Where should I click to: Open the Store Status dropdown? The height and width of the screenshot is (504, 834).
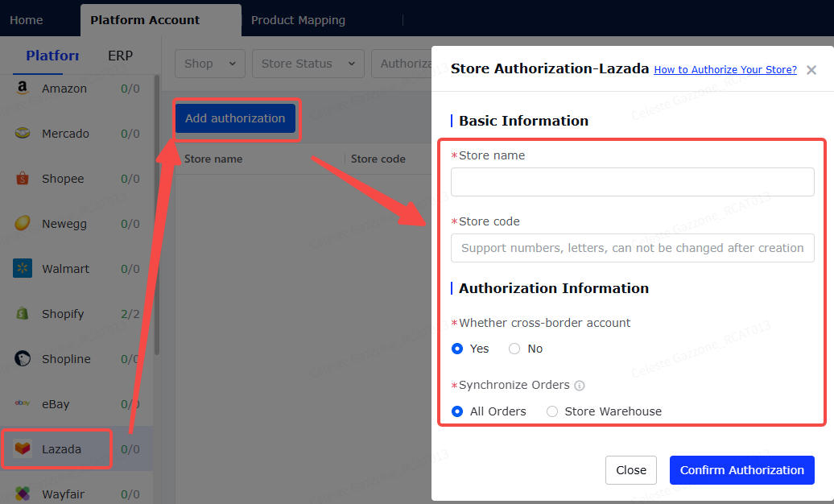[x=308, y=64]
